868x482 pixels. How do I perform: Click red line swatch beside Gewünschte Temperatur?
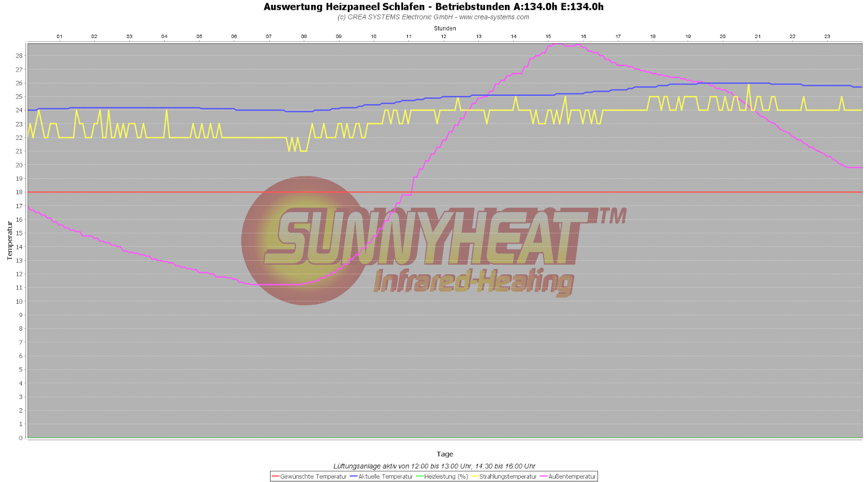click(x=275, y=477)
